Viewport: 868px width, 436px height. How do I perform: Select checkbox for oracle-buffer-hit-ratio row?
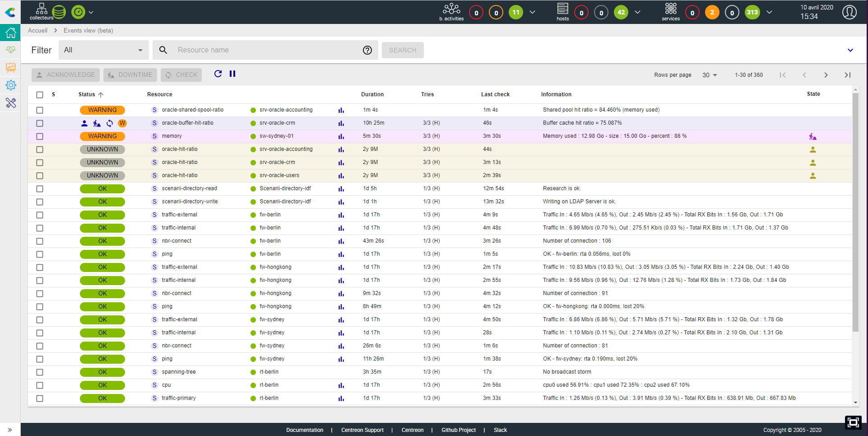click(40, 123)
